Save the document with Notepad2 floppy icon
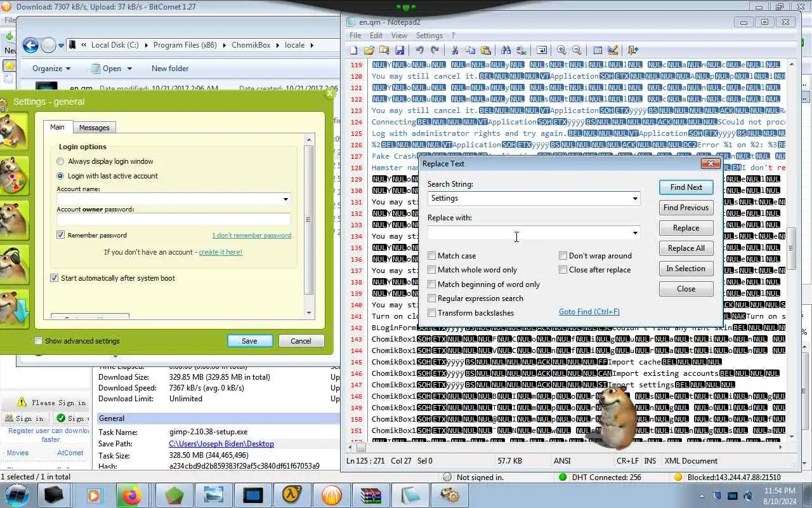Viewport: 812px width, 508px height. click(400, 50)
